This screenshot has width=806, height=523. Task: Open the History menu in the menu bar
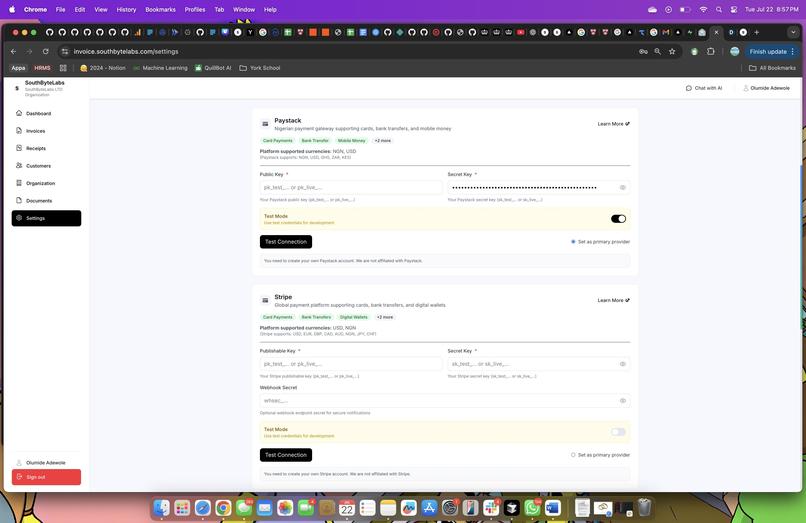(x=126, y=9)
